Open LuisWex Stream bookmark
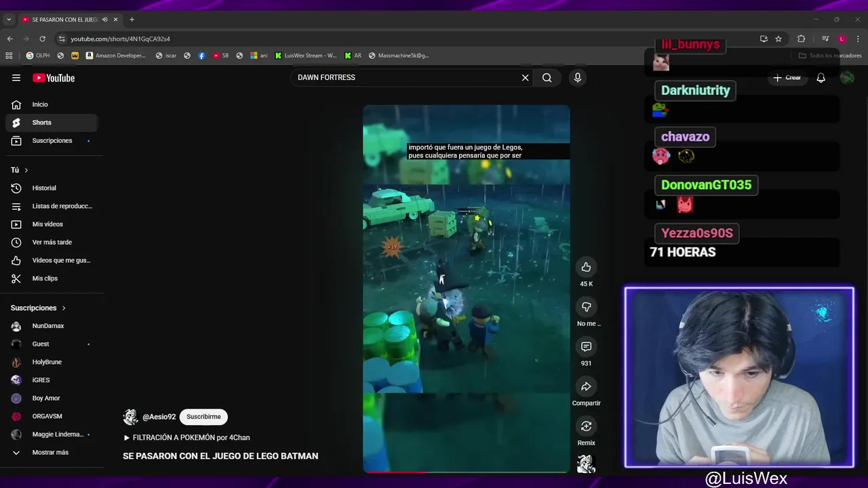This screenshot has width=868, height=488. pos(305,56)
